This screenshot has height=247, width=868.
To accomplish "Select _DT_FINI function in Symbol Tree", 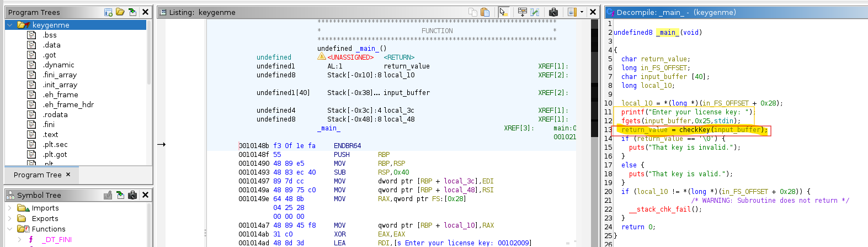I will pos(57,240).
